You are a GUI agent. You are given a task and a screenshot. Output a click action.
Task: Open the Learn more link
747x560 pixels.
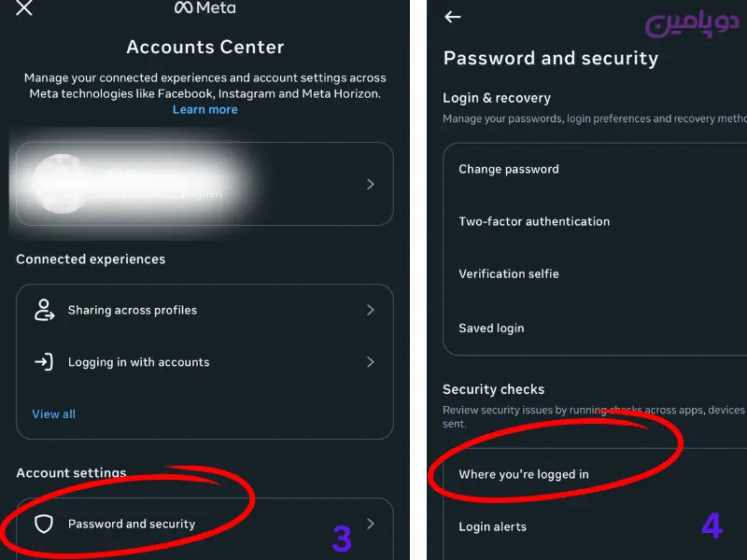click(204, 109)
